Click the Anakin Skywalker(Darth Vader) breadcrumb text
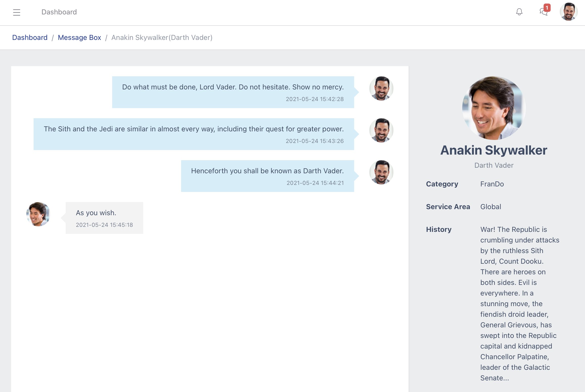585x392 pixels. click(x=162, y=37)
